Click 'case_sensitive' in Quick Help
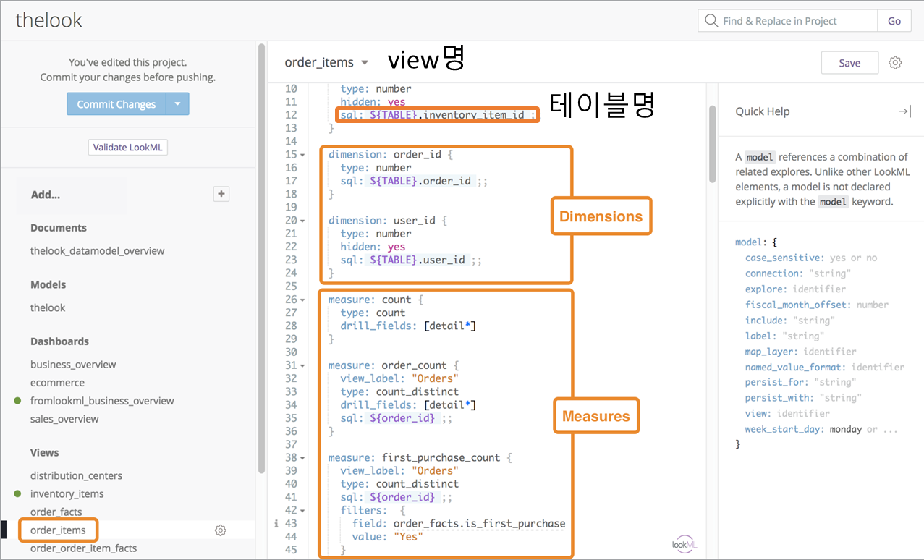The height and width of the screenshot is (560, 924). pyautogui.click(x=784, y=258)
